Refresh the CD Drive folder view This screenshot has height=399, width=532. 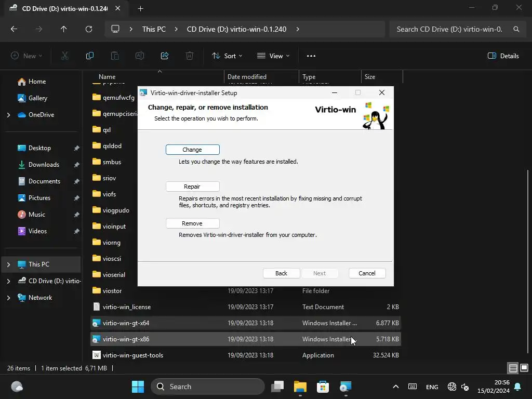tap(89, 29)
